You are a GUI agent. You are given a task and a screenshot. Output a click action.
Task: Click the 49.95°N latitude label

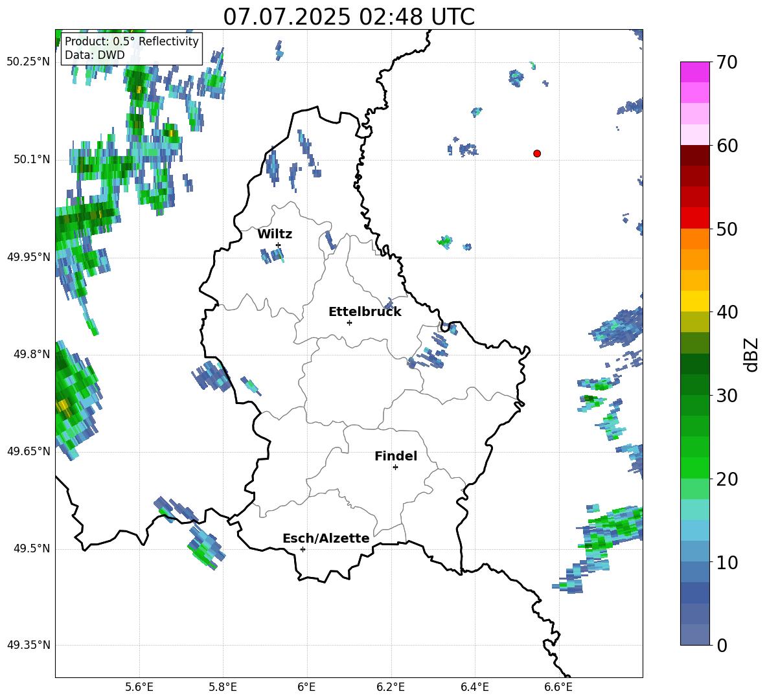29,257
